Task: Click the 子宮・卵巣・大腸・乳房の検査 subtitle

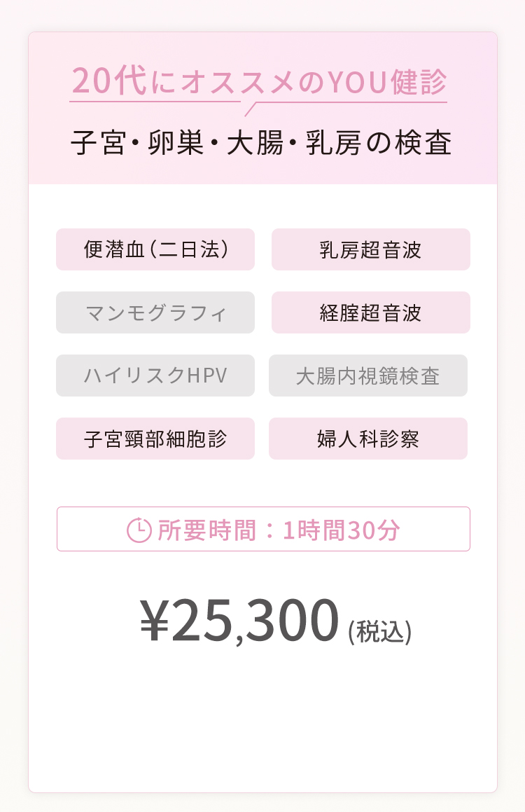Action: (x=261, y=143)
